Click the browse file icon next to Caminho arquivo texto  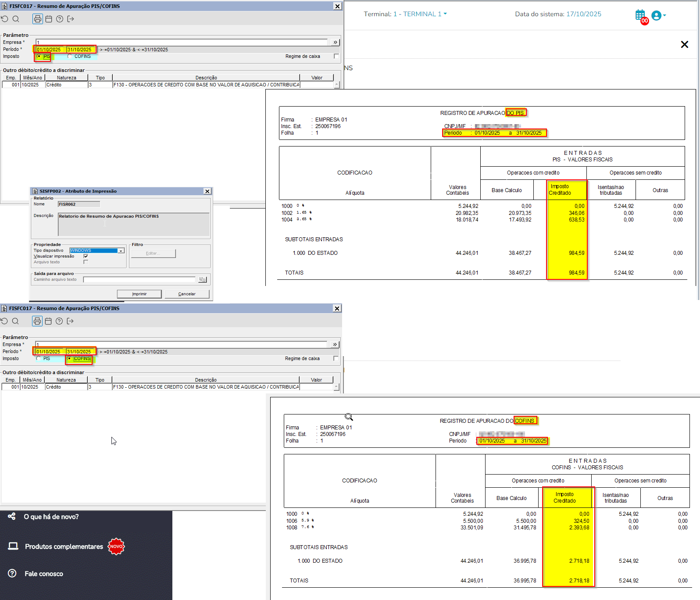(203, 279)
